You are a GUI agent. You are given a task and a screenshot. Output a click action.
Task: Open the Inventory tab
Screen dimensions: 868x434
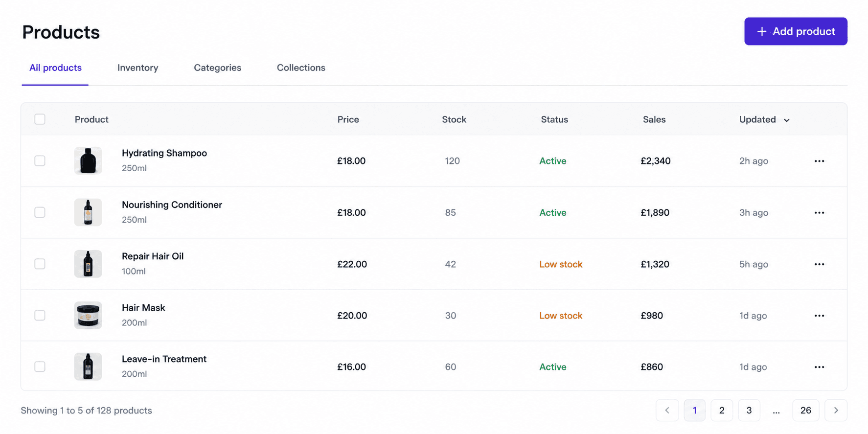(137, 68)
